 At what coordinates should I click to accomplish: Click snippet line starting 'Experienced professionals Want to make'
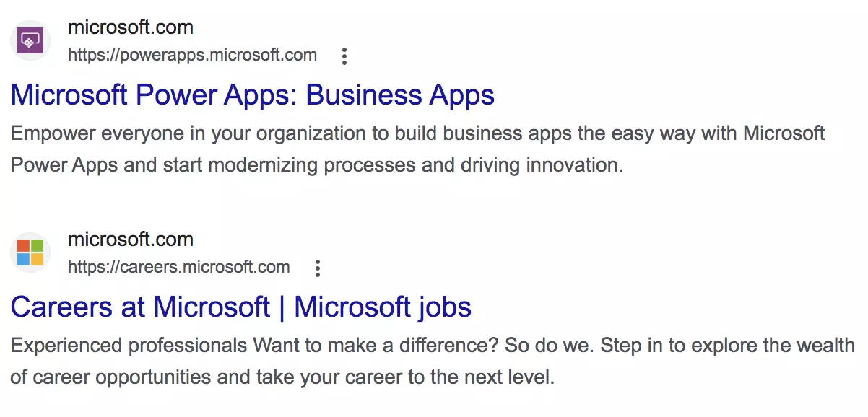tap(432, 346)
